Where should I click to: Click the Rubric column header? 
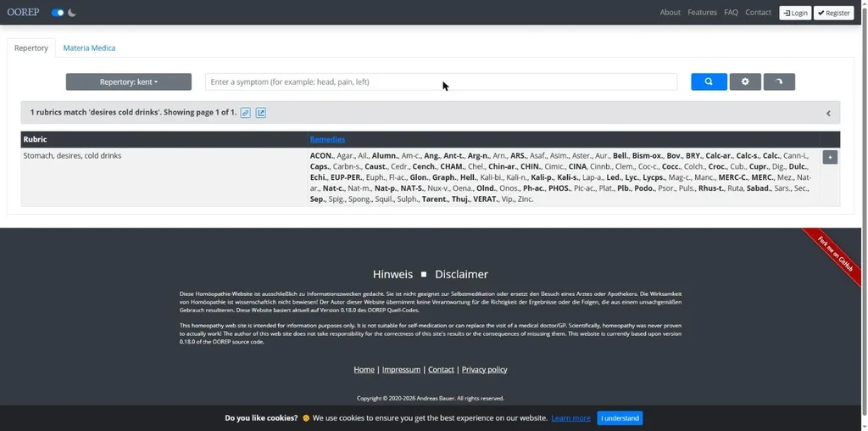35,139
